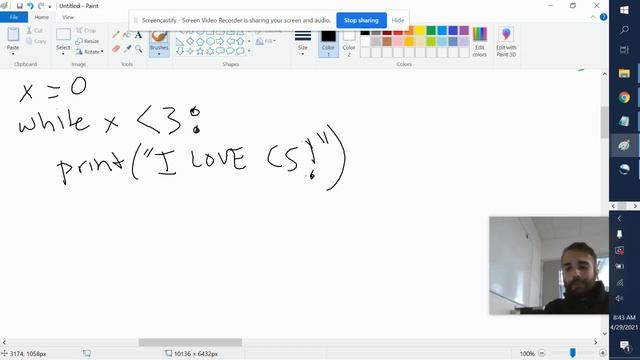Click the zoom slider handle
The height and width of the screenshot is (360, 640).
tap(573, 353)
